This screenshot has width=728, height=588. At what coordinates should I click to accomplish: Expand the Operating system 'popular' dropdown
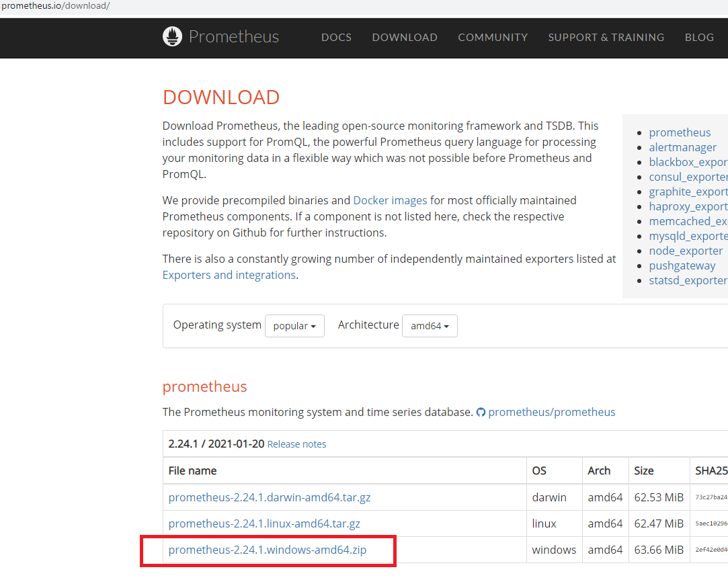[294, 326]
